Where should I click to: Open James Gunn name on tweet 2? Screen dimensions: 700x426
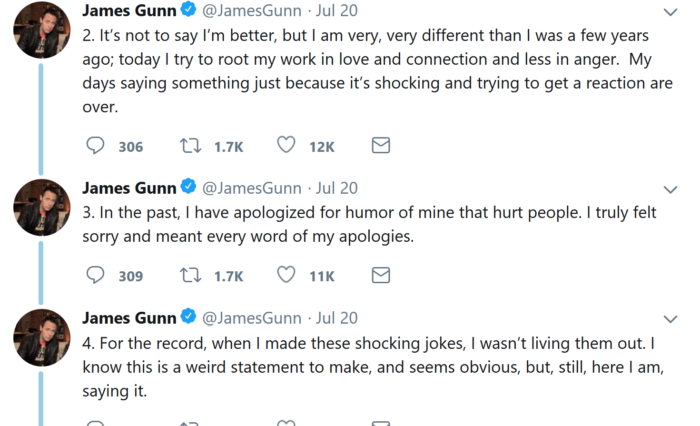[x=129, y=10]
